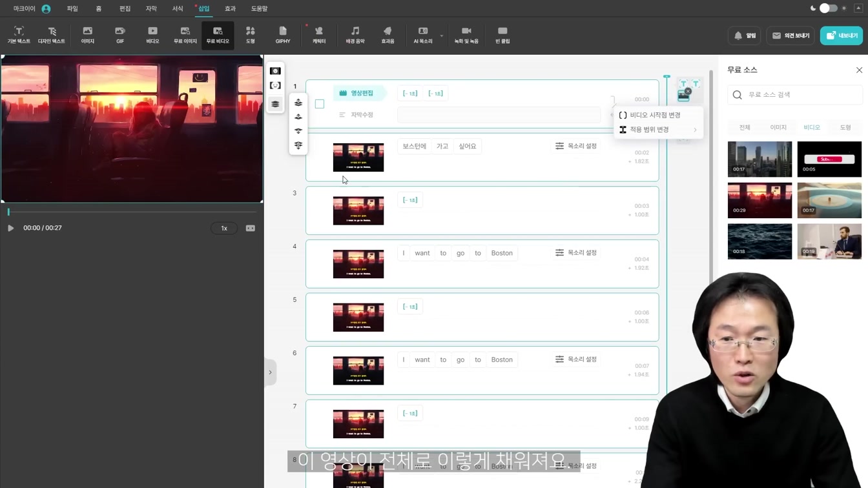The width and height of the screenshot is (868, 488).
Task: Open the 효과음 sound effects tool
Action: [x=387, y=35]
